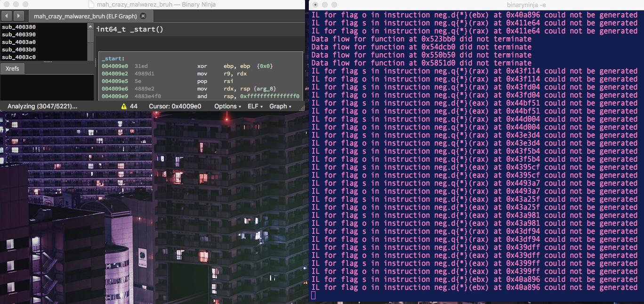The image size is (644, 304).
Task: Select function sub_400390 in the function list
Action: [x=19, y=34]
